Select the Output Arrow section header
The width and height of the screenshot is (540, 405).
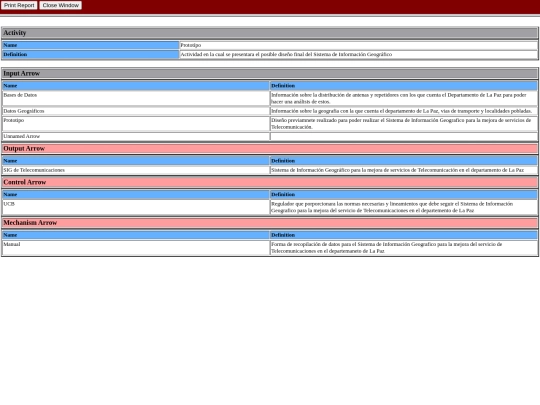[x=270, y=148]
